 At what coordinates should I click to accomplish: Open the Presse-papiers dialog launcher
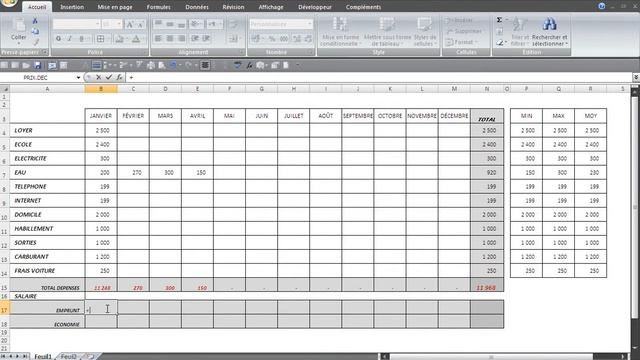coord(44,52)
